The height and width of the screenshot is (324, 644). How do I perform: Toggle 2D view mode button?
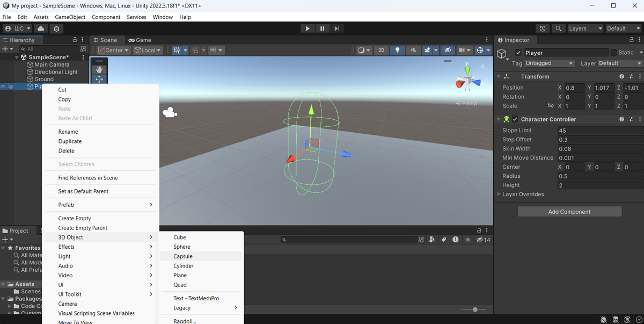[381, 50]
